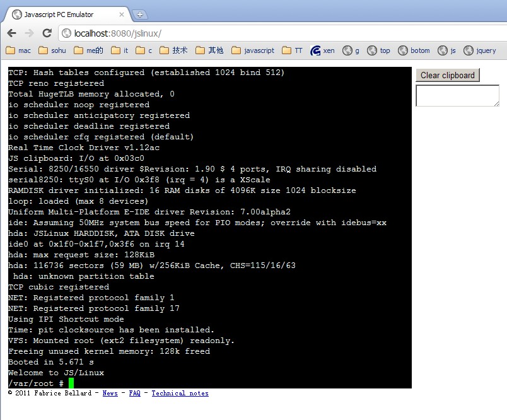Click the green terminal cursor at the prompt
Viewport: 507px width, 420px height.
71,383
